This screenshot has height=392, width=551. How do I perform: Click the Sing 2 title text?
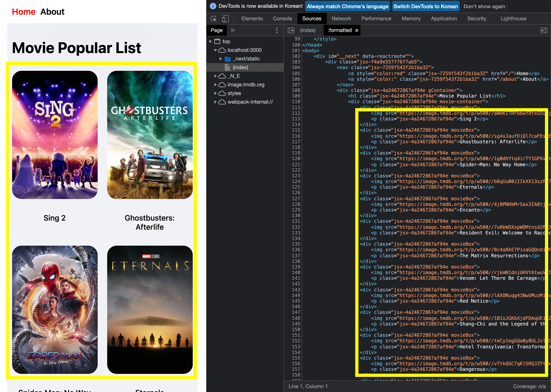pyautogui.click(x=55, y=218)
